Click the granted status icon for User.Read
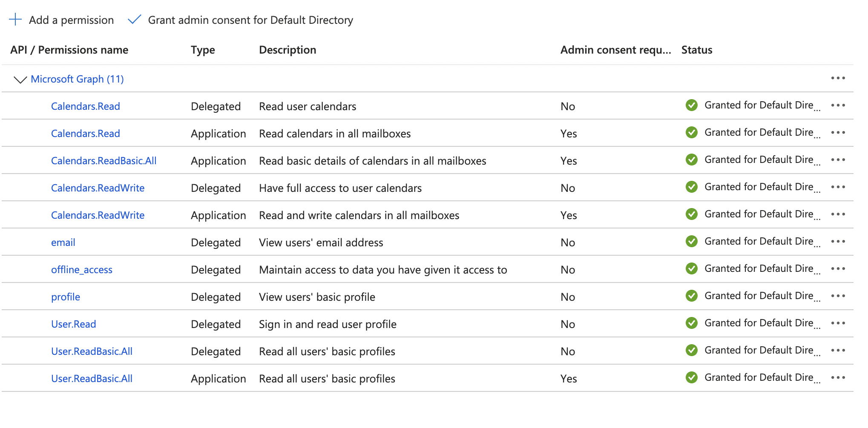This screenshot has width=868, height=428. pyautogui.click(x=691, y=323)
